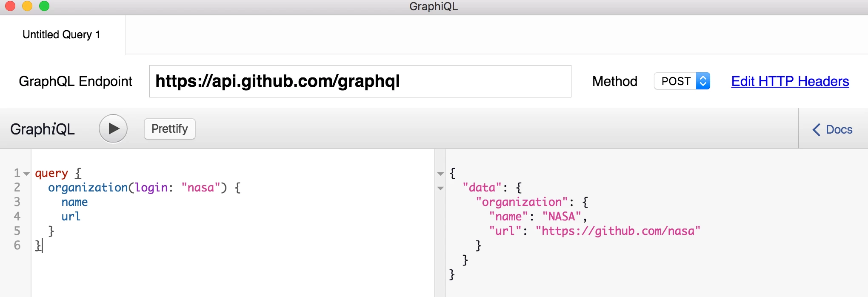Click line number 3 in the editor gutter

coord(17,202)
